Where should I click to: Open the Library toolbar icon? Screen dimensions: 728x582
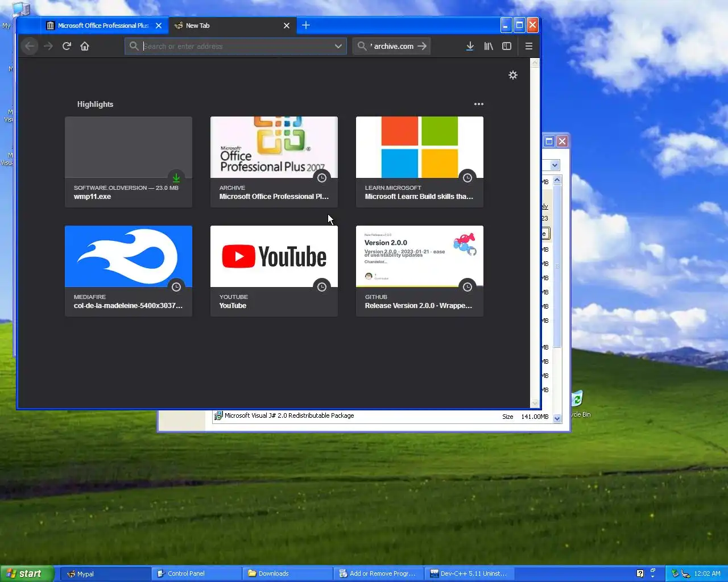[489, 46]
